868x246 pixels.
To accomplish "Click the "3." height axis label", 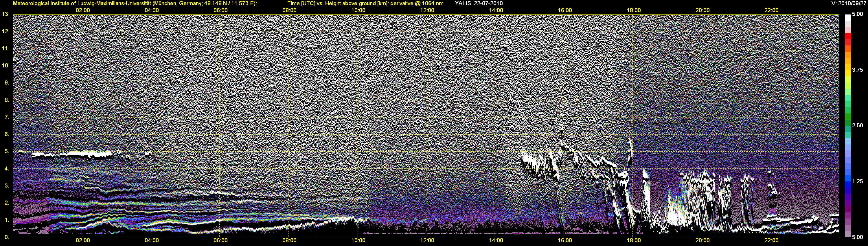I will [7, 186].
